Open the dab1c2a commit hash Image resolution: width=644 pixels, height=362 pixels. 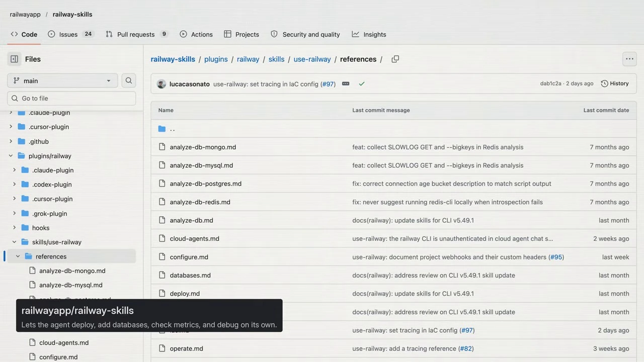click(550, 83)
